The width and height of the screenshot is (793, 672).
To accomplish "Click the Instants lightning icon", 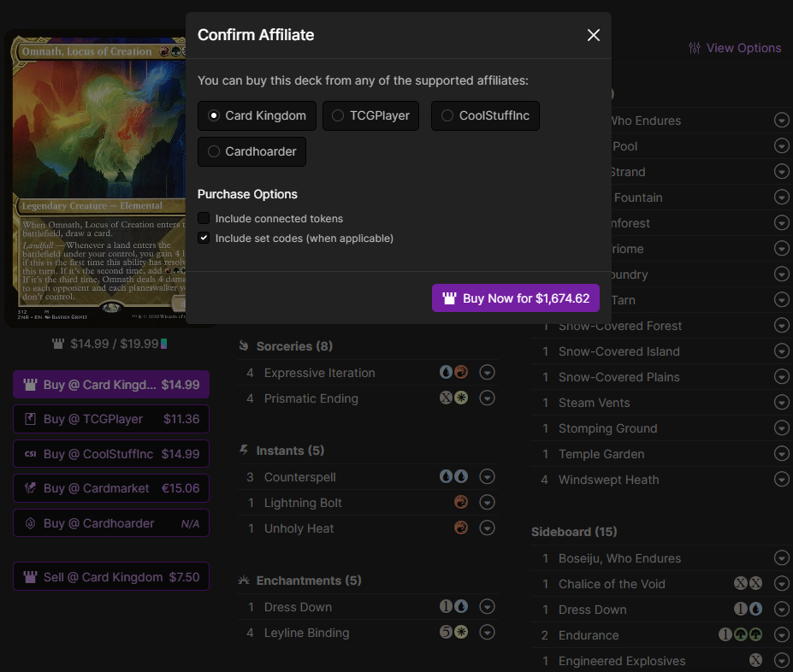I will tap(244, 451).
